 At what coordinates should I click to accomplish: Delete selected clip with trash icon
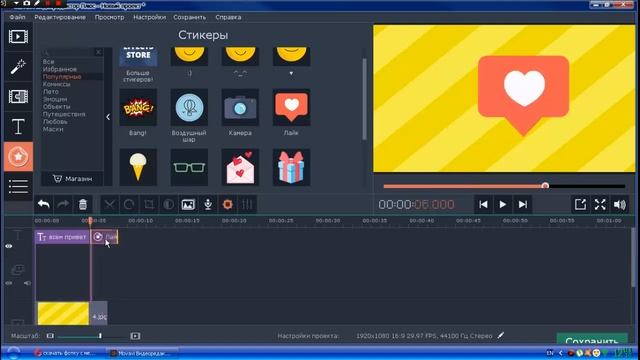coord(83,204)
